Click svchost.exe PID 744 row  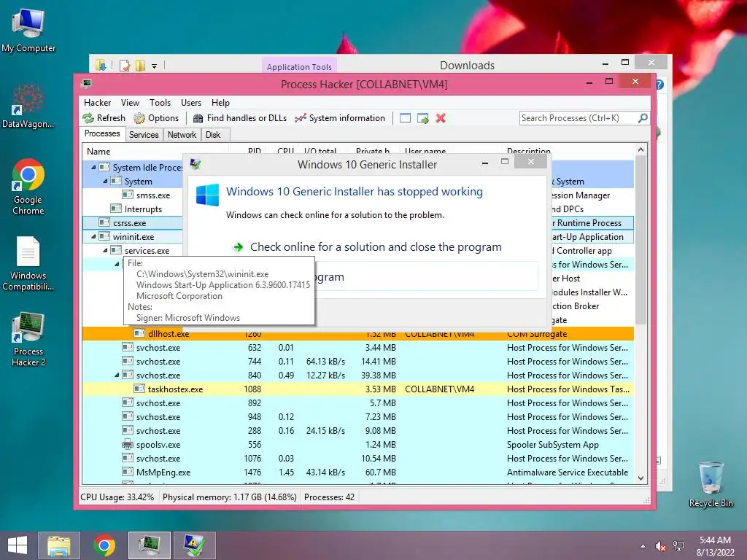point(357,362)
